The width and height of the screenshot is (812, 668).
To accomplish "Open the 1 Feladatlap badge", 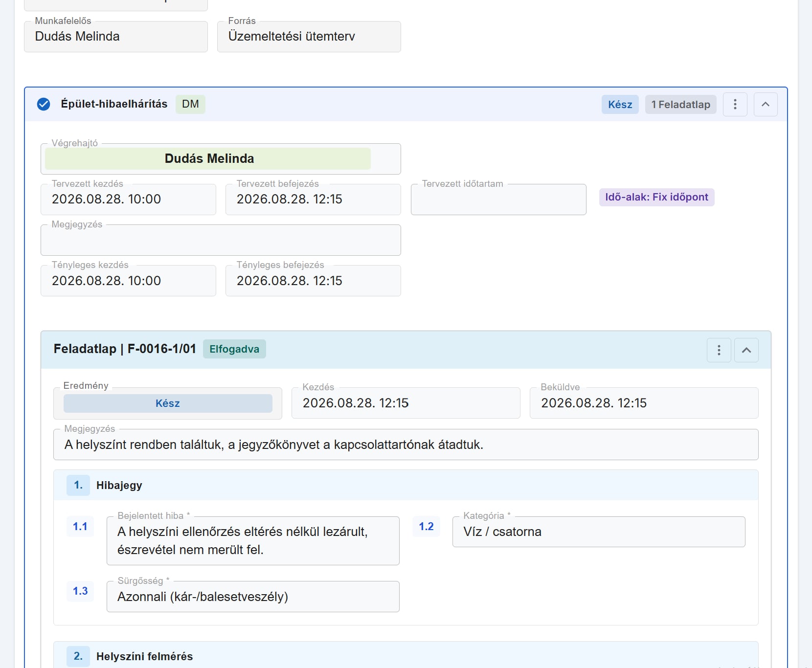I will (x=680, y=105).
